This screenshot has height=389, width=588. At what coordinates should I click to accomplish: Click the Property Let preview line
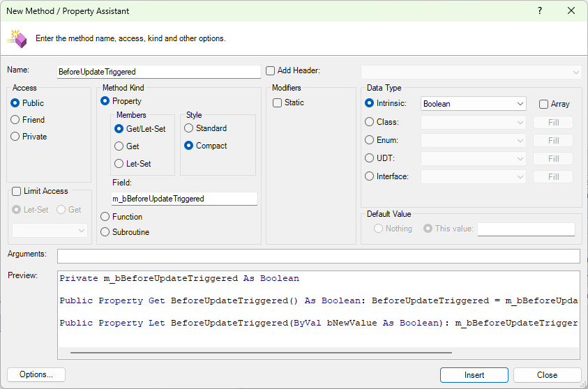tap(319, 323)
